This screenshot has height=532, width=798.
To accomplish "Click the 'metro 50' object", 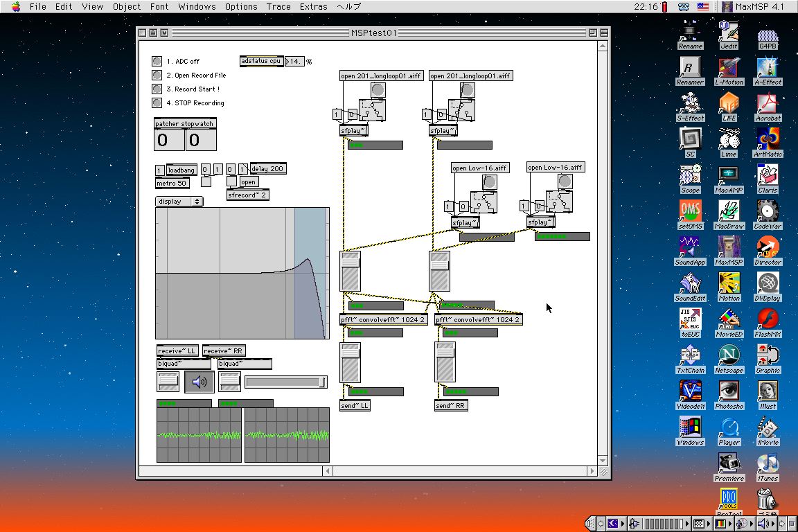I will (172, 184).
